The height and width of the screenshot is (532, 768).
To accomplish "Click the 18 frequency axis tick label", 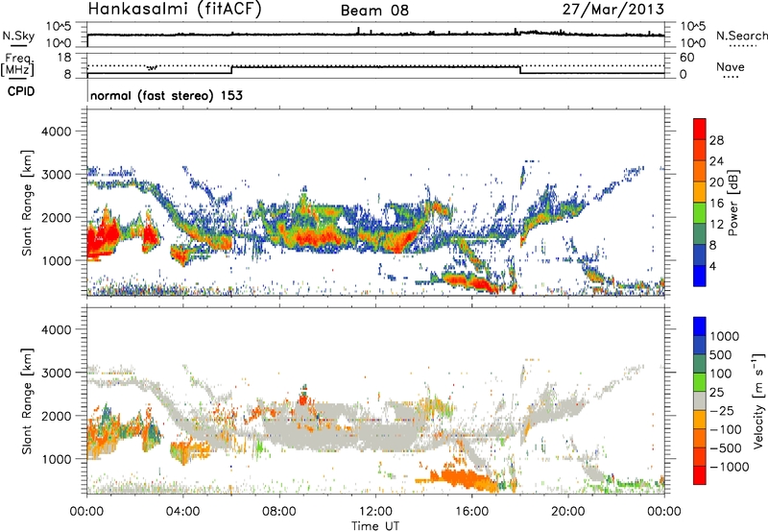I will [64, 58].
